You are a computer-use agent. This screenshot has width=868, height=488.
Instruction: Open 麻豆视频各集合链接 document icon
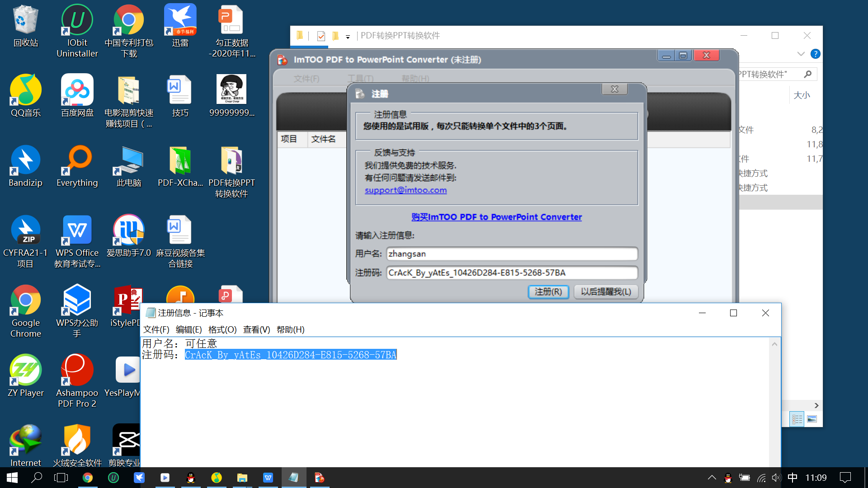coord(180,242)
